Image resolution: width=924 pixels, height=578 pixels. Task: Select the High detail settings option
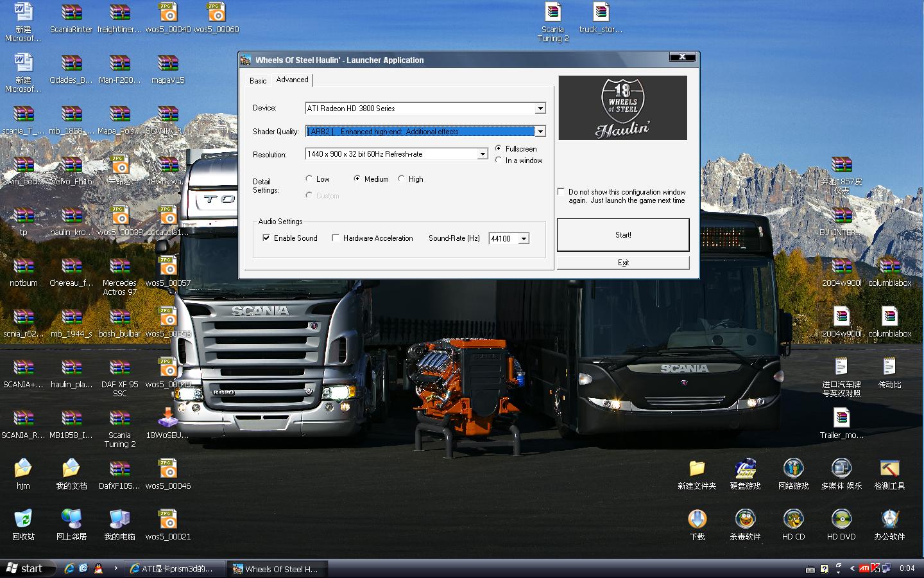pos(402,179)
